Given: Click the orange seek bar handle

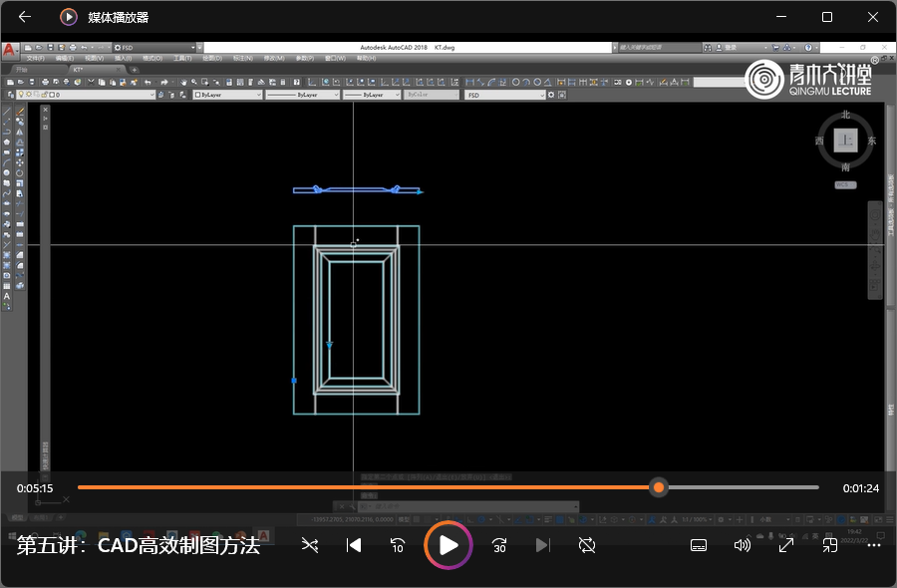Looking at the screenshot, I should pos(659,487).
